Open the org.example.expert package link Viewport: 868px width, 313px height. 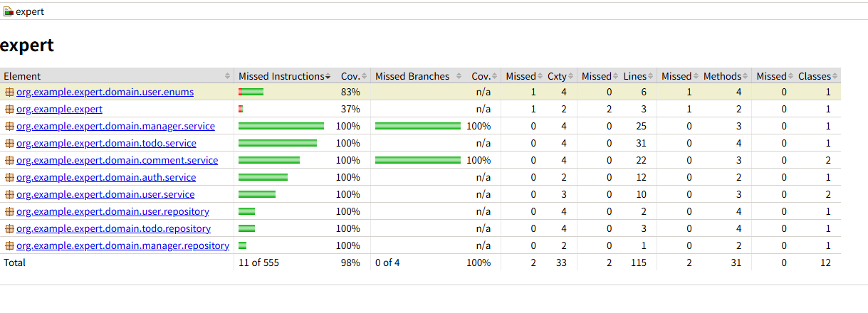[59, 109]
